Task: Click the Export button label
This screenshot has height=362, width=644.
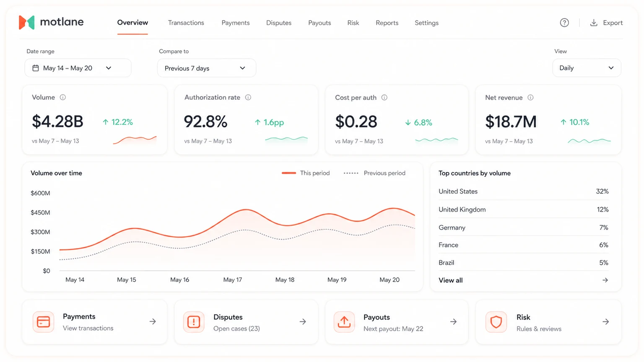Action: point(613,23)
